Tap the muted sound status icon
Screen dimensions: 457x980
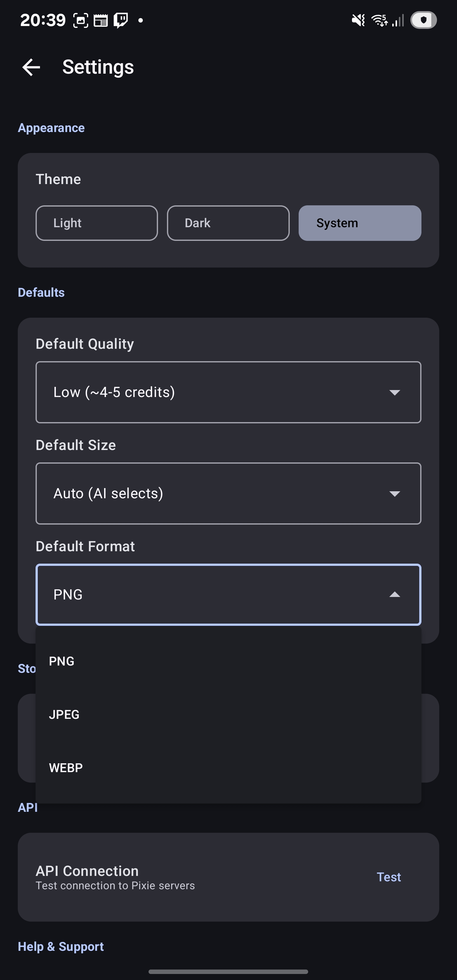click(x=358, y=20)
